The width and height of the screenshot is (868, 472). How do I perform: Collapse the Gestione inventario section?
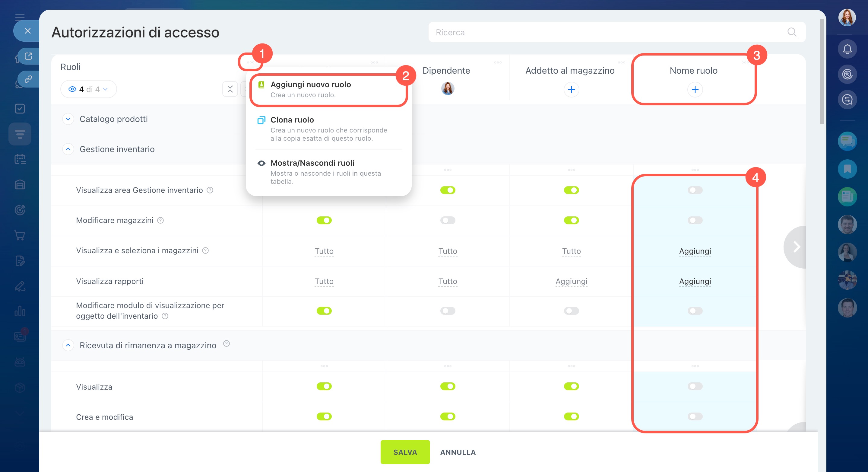point(68,149)
